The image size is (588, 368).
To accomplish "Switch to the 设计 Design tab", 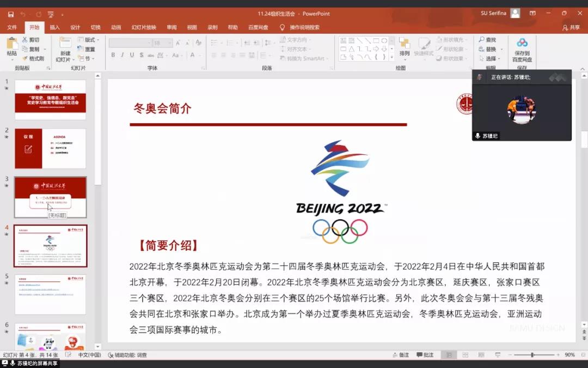I will pyautogui.click(x=75, y=27).
